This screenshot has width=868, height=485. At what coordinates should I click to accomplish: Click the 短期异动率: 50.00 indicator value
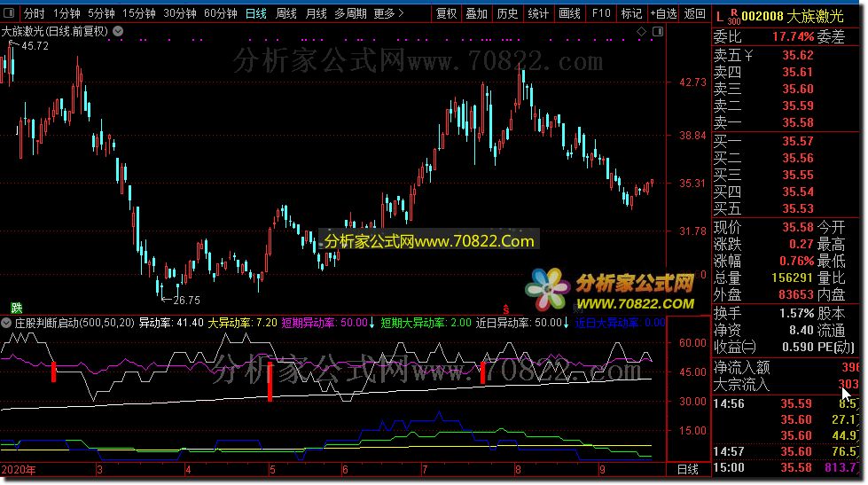(325, 322)
